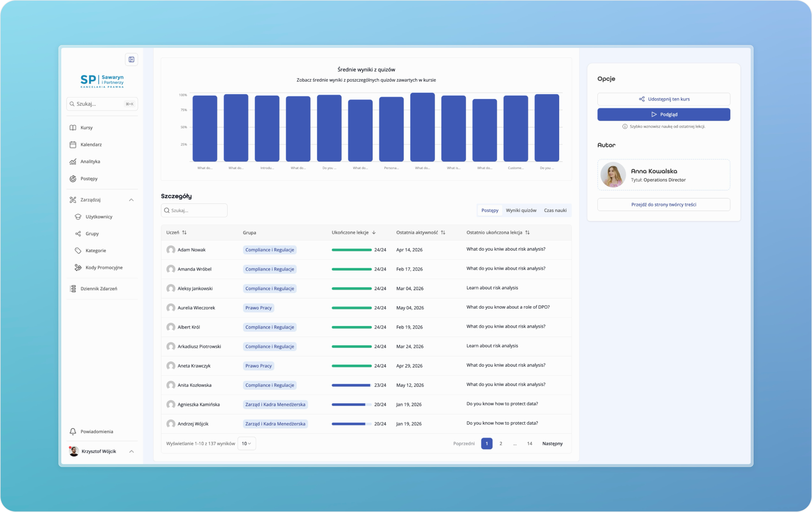Click Udostępnij ten kurs button
This screenshot has width=812, height=512.
point(664,99)
